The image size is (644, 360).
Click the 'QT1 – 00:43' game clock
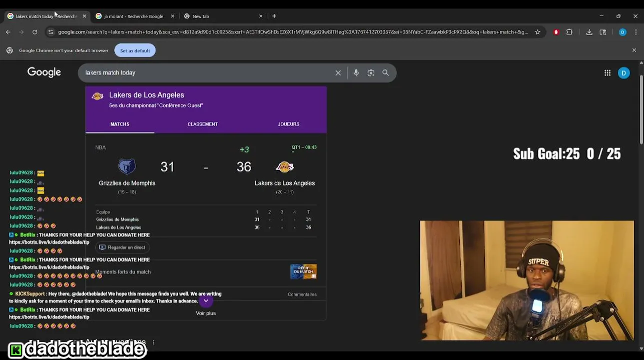[304, 147]
